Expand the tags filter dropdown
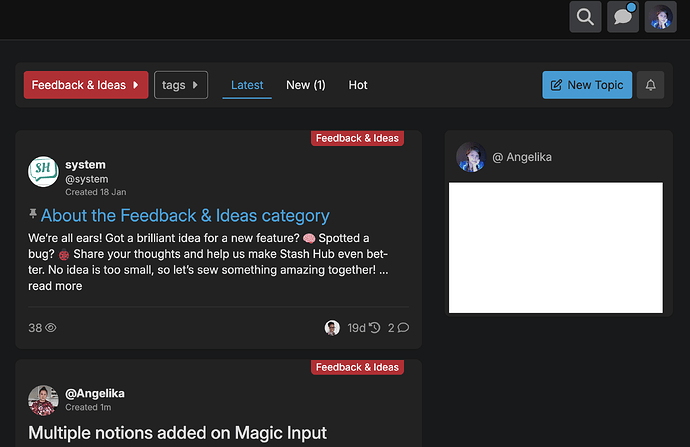Viewport: 690px width, 447px height. coord(181,85)
